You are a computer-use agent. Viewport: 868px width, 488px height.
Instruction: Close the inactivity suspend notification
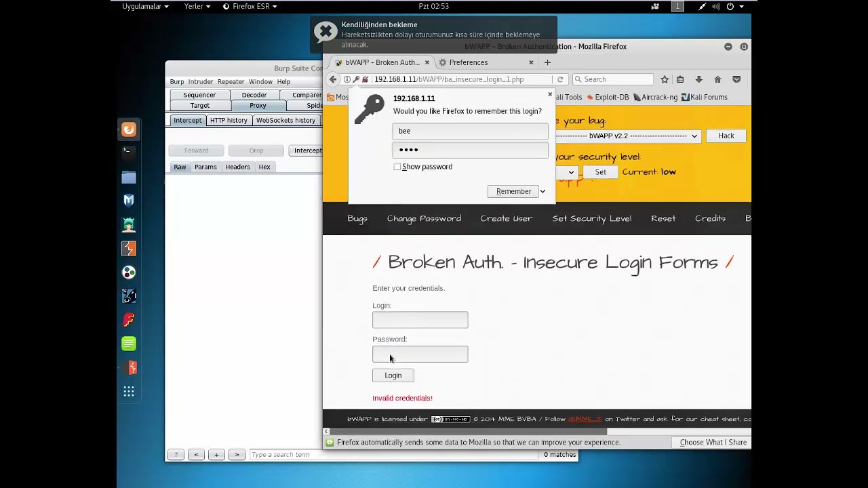pyautogui.click(x=325, y=32)
